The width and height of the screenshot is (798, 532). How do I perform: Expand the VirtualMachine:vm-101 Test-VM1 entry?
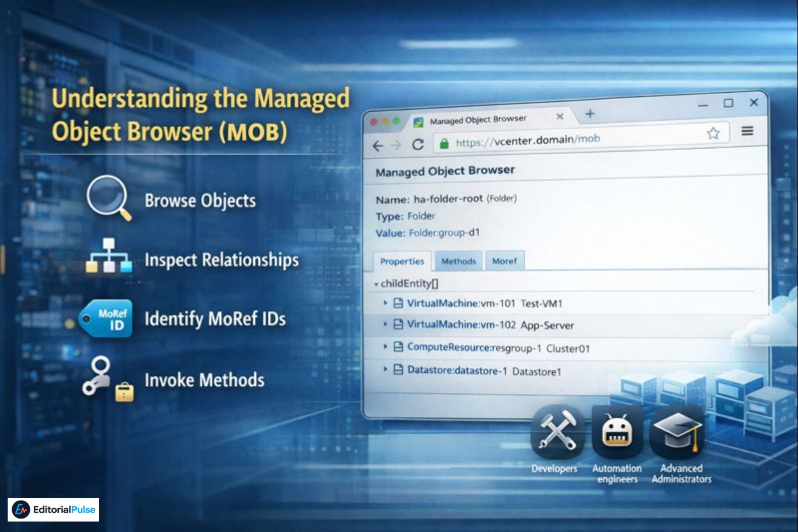385,303
